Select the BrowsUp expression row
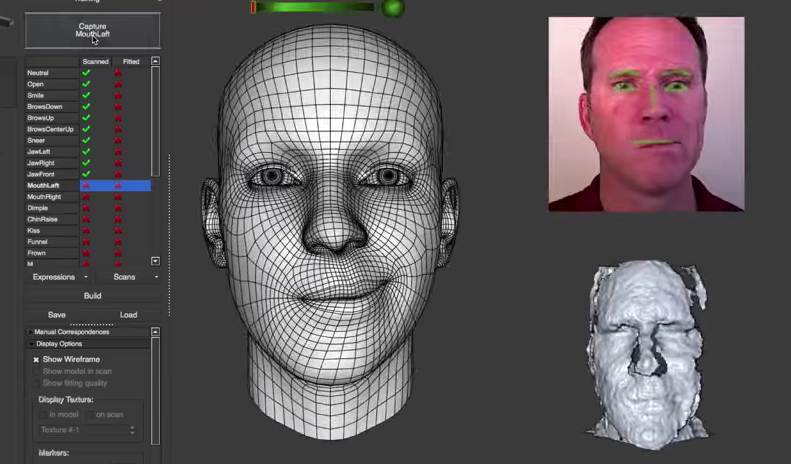The image size is (791, 464). tap(88, 118)
